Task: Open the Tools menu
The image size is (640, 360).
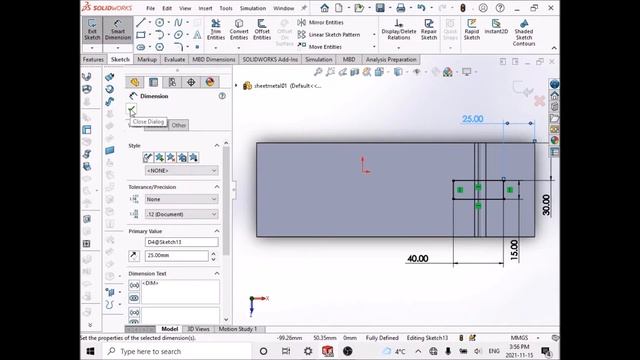Action: point(226,8)
